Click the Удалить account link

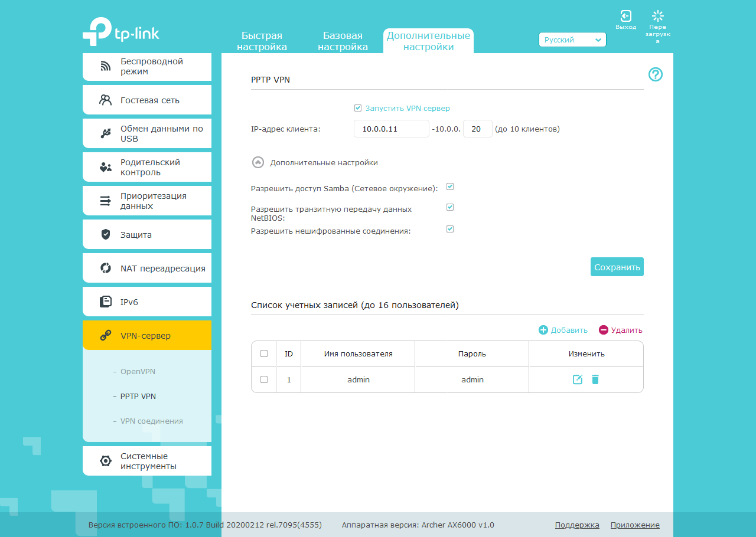[x=627, y=330]
